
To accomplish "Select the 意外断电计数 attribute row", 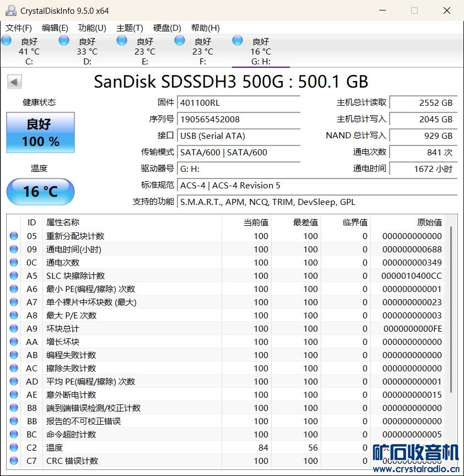I will click(x=225, y=394).
